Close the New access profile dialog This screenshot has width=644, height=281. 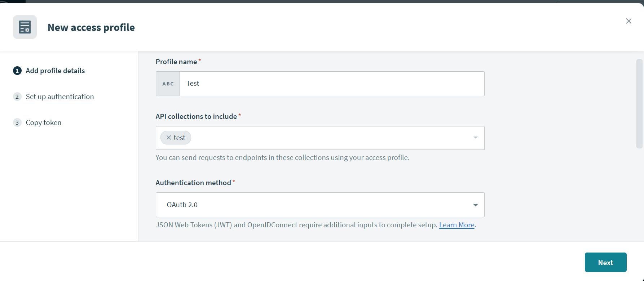pos(628,21)
